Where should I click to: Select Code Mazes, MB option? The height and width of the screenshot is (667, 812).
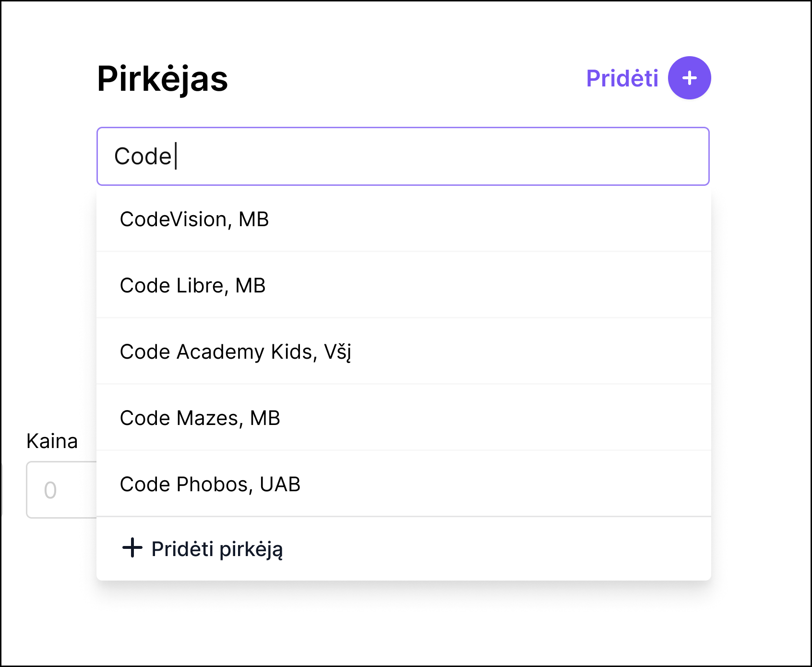(x=200, y=417)
